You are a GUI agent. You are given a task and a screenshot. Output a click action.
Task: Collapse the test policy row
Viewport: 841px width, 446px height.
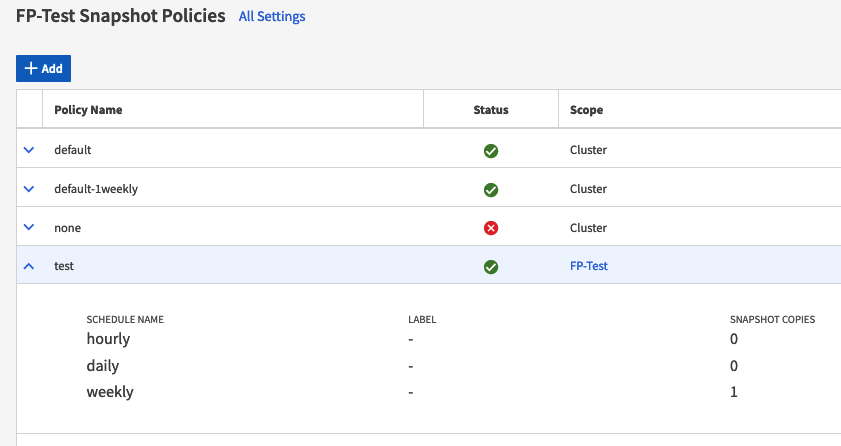click(29, 267)
